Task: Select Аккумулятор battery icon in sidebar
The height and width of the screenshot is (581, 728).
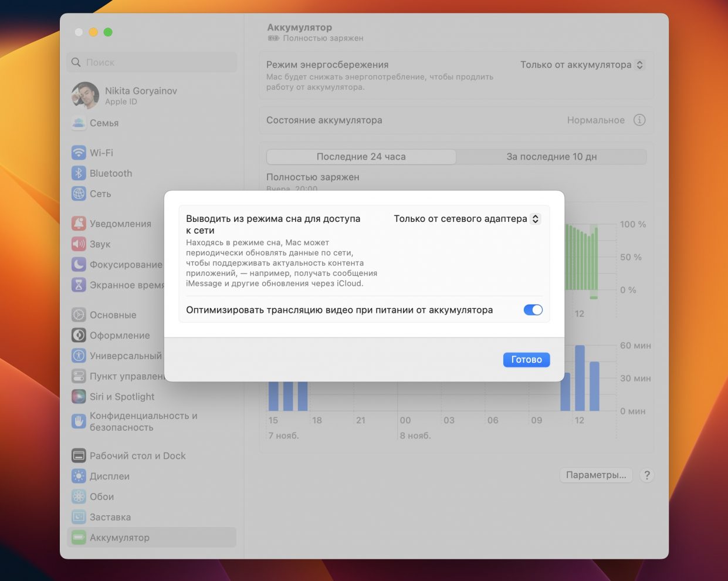Action: click(x=79, y=538)
